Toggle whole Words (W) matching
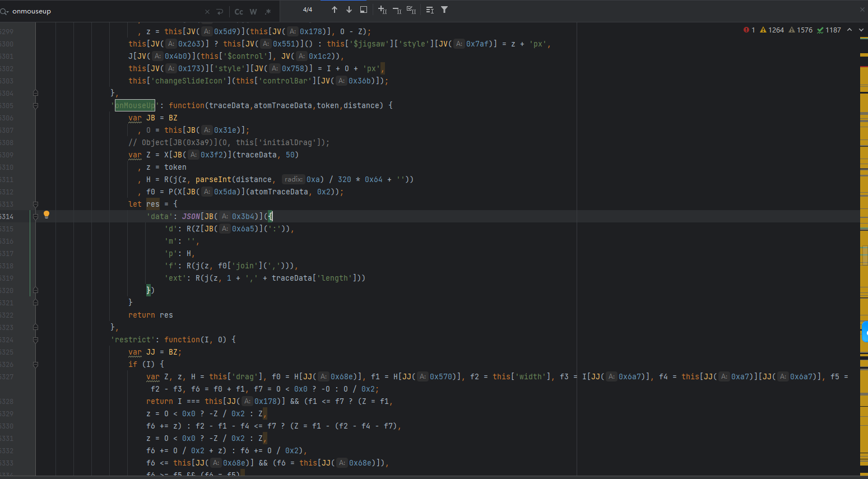This screenshot has width=868, height=479. [x=253, y=11]
